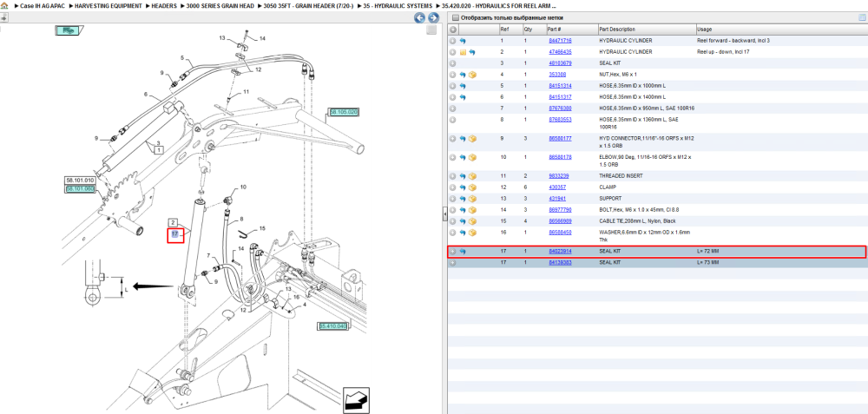Image resolution: width=868 pixels, height=414 pixels.
Task: Select callout number 10 on the diagram
Action: 242,187
